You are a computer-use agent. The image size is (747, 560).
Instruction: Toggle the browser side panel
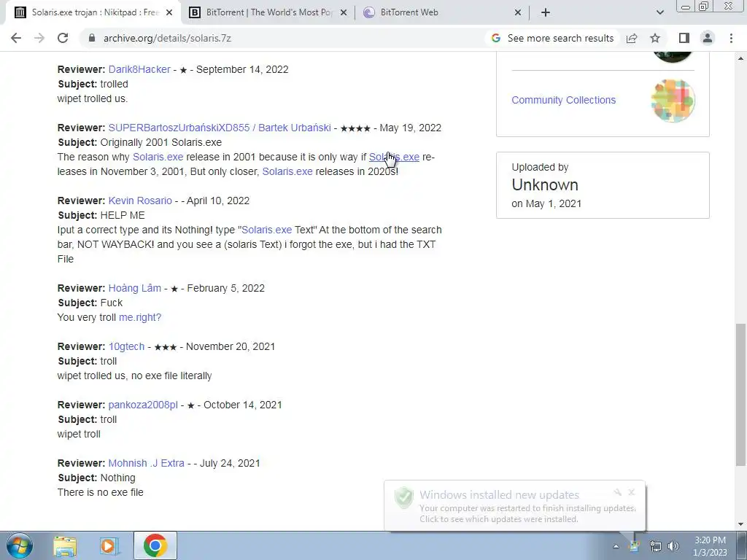pos(684,38)
